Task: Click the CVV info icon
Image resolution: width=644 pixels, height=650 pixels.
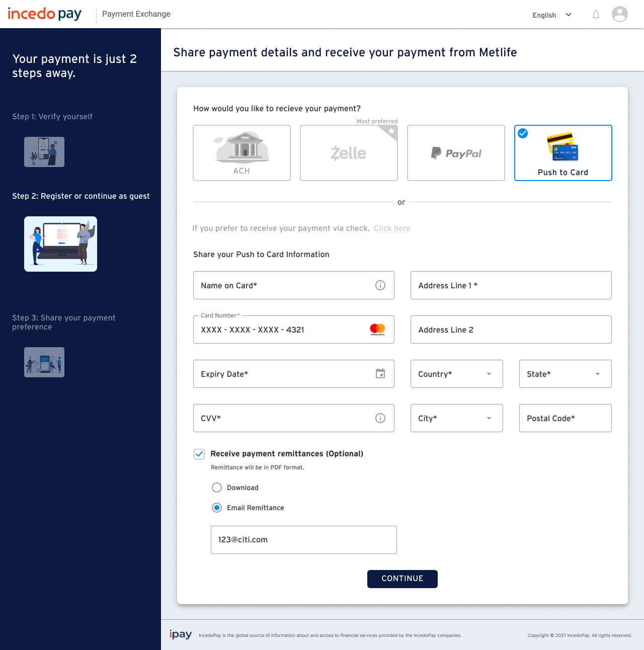Action: coord(380,418)
